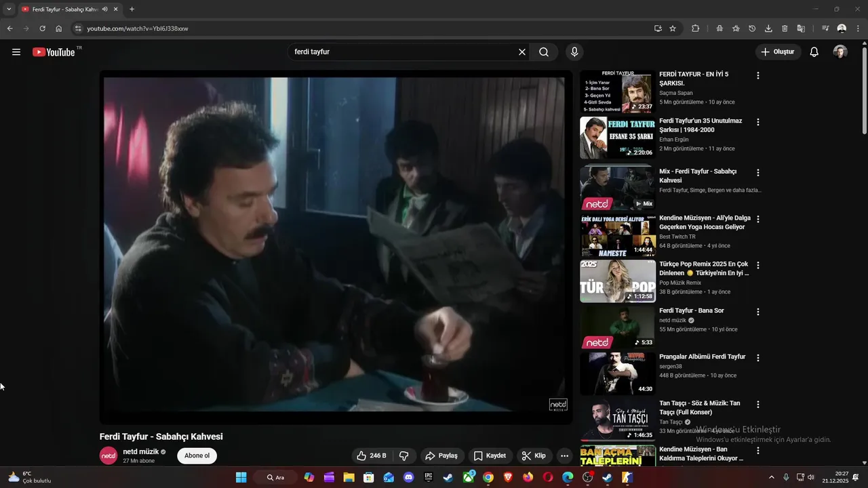Open File Explorer from taskbar

[349, 477]
